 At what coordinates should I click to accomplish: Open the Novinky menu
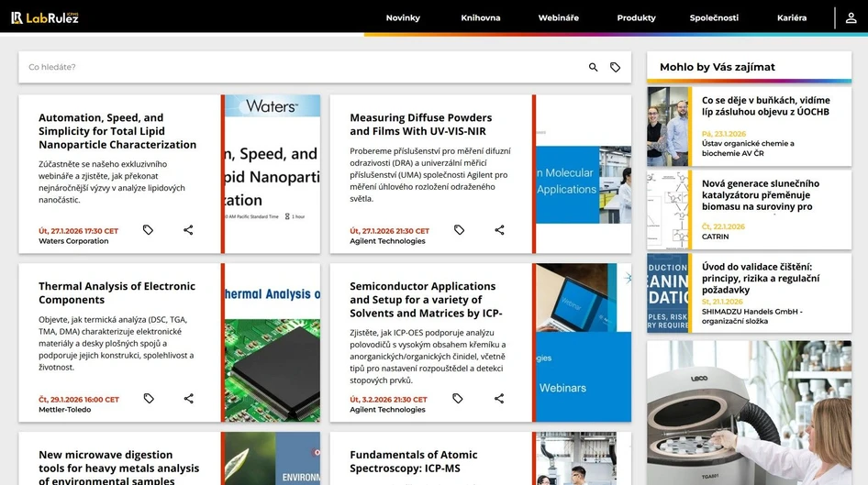(403, 17)
